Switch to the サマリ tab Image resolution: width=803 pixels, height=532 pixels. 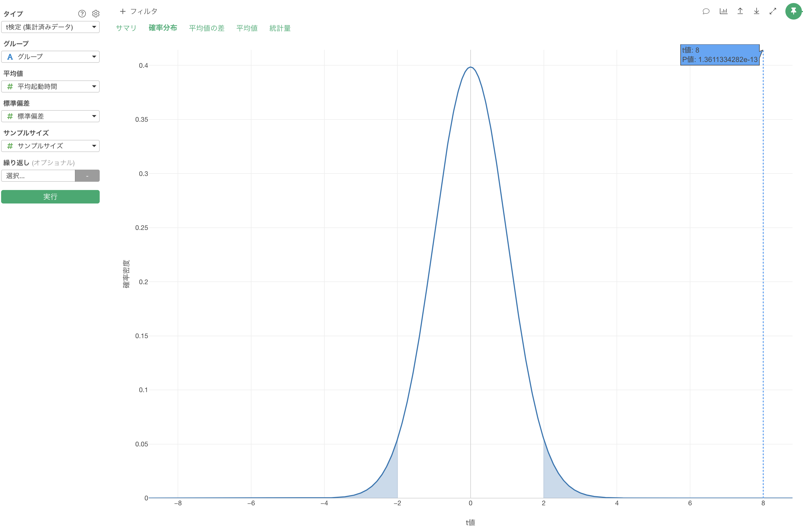[126, 28]
